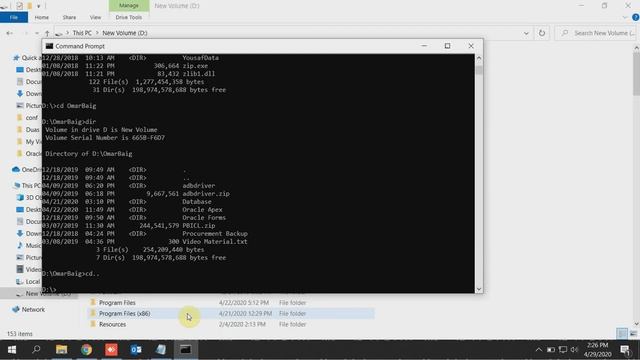Launch Google Chrome from taskbar
The width and height of the screenshot is (640, 360).
(x=87, y=350)
